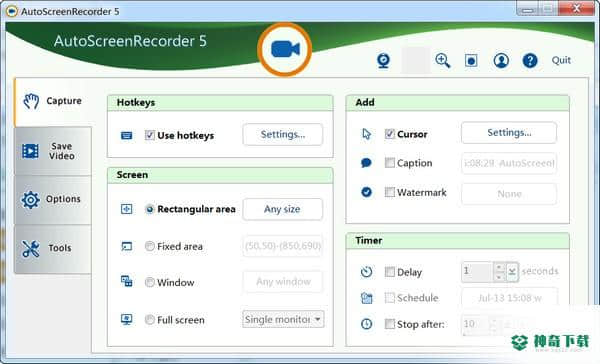Click the Any window button
Viewport: 600px width, 364px height.
pyautogui.click(x=283, y=282)
